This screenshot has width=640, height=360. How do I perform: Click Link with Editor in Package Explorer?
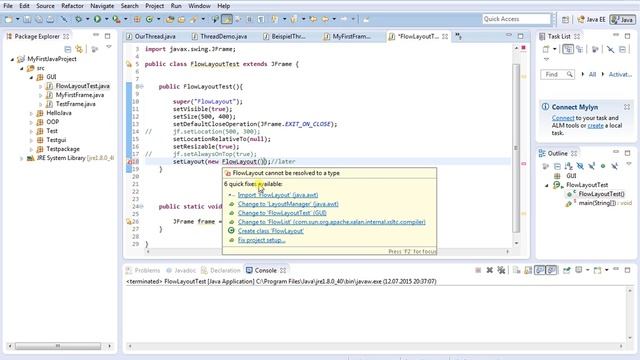79,49
